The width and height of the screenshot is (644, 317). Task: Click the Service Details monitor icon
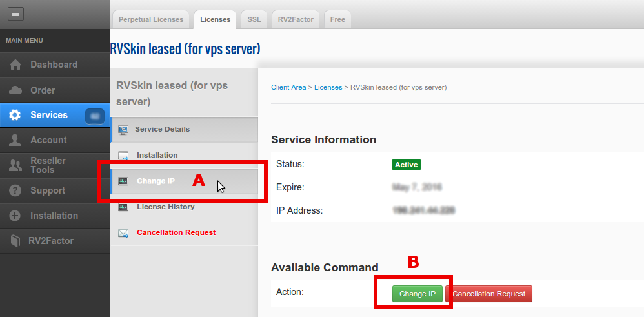(x=123, y=130)
